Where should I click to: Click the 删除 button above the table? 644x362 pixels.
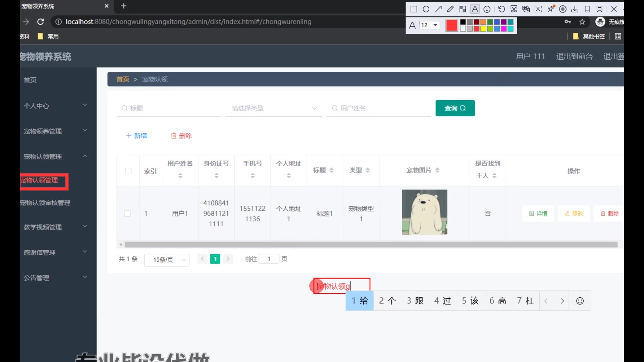point(181,136)
